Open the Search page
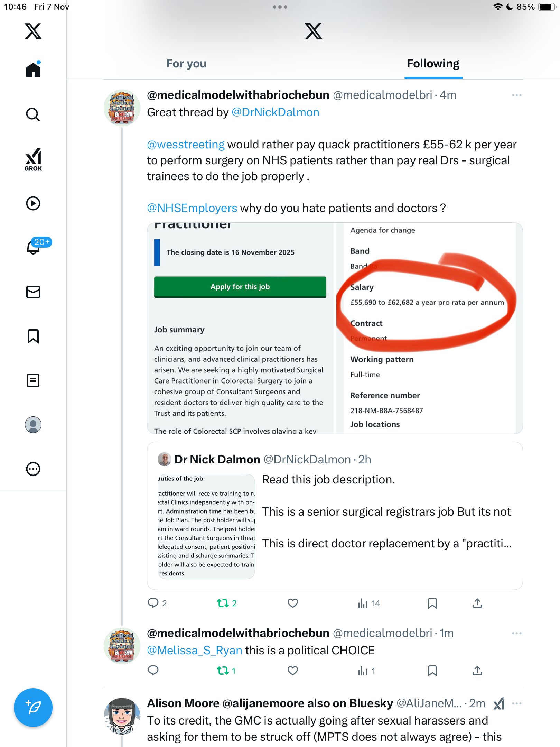 pos(33,114)
